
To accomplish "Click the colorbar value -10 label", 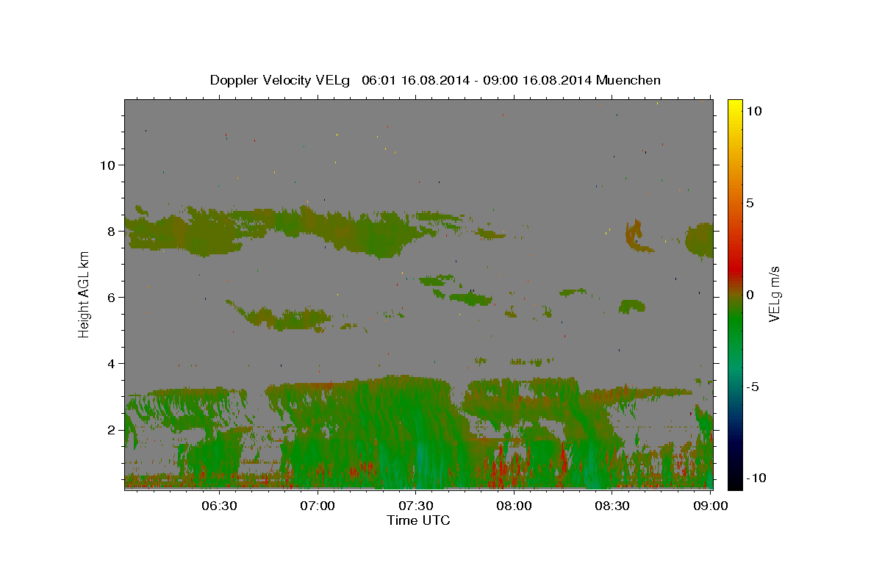I will pos(756,478).
